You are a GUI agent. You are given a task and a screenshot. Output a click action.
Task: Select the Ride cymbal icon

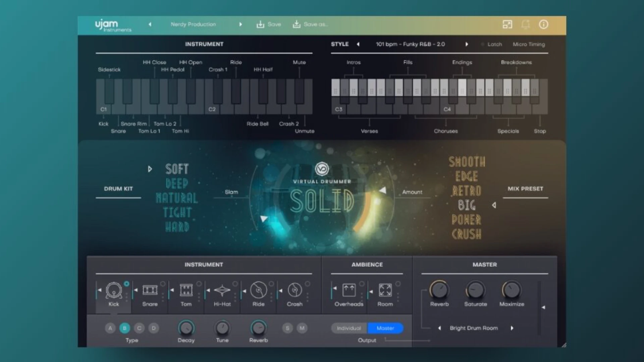click(x=258, y=290)
